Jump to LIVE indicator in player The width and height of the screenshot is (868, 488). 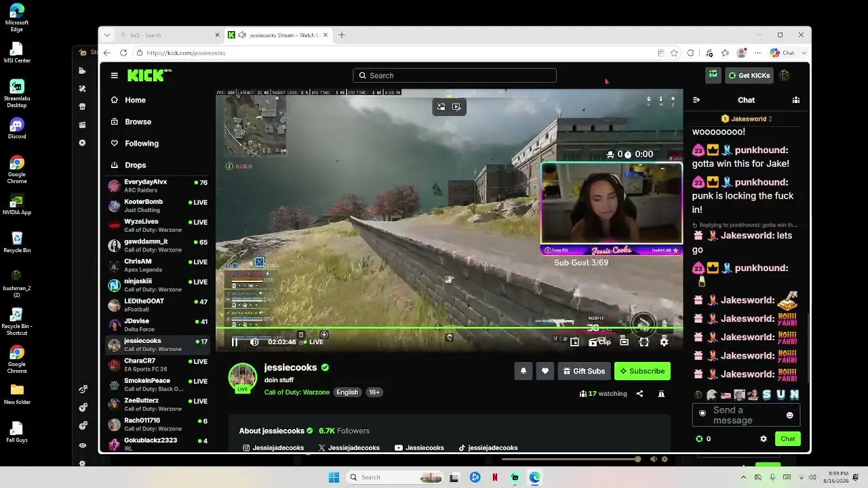point(312,342)
